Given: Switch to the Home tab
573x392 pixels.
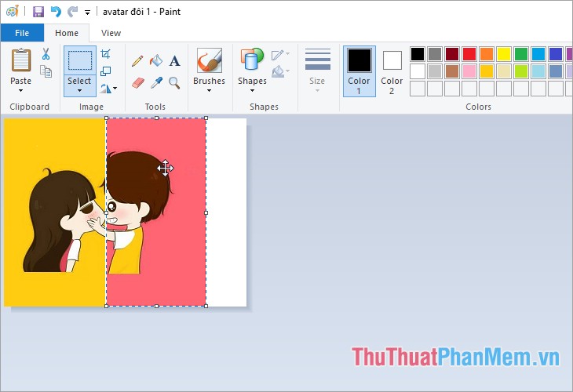Looking at the screenshot, I should (67, 33).
